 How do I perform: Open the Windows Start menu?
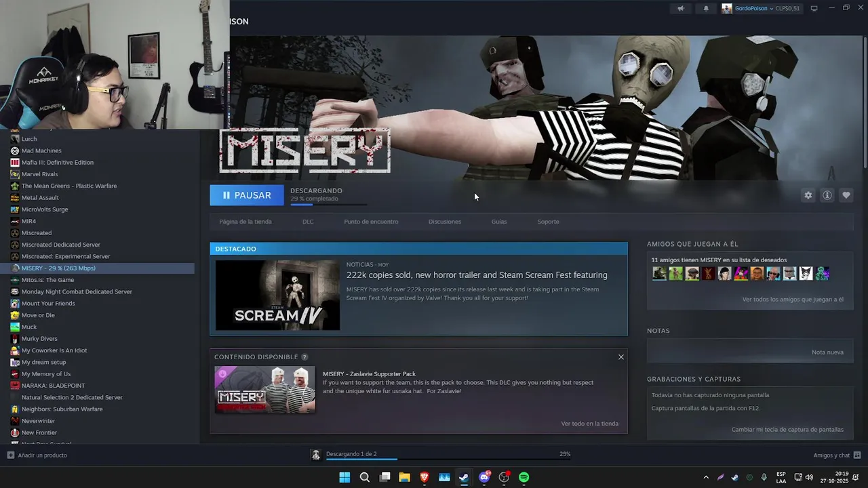coord(344,477)
